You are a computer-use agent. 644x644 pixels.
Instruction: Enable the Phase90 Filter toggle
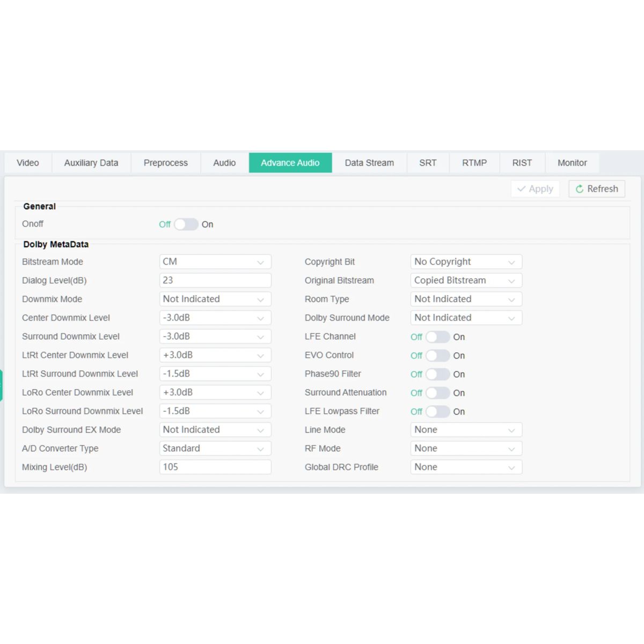[437, 374]
